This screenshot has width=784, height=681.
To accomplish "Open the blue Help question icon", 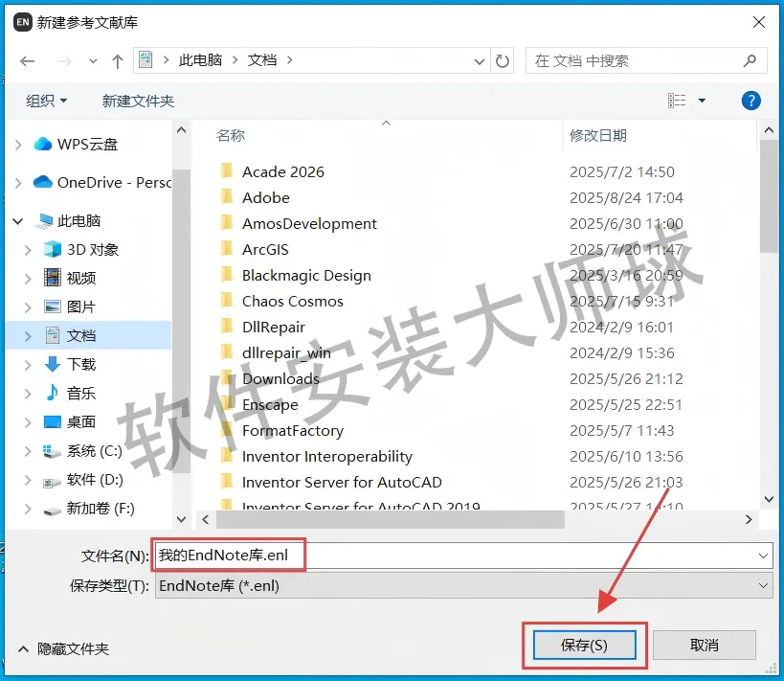I will (x=750, y=101).
